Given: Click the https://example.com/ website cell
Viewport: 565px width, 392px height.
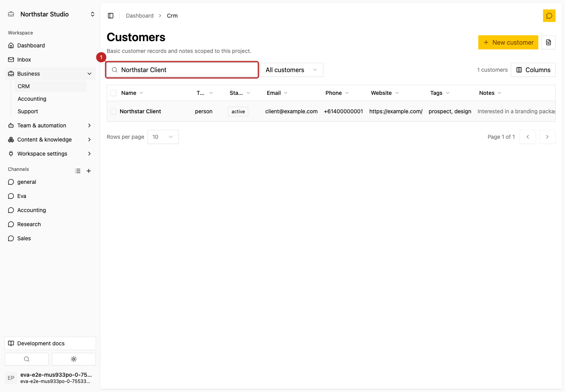Looking at the screenshot, I should (x=396, y=111).
